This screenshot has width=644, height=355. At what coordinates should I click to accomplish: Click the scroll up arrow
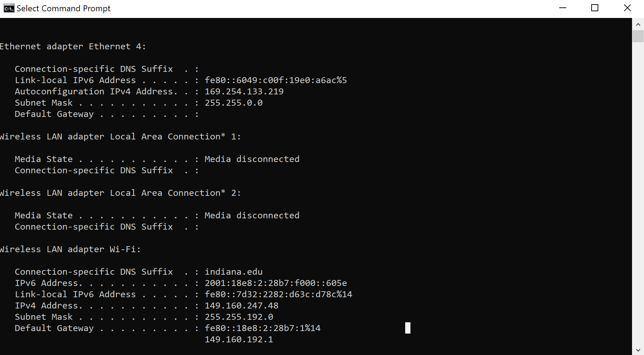(638, 25)
